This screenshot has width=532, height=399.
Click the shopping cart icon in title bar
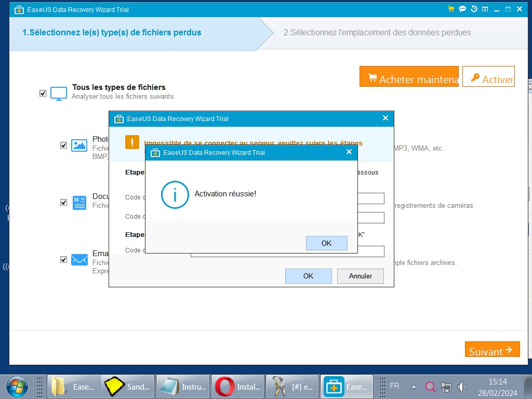[x=451, y=9]
